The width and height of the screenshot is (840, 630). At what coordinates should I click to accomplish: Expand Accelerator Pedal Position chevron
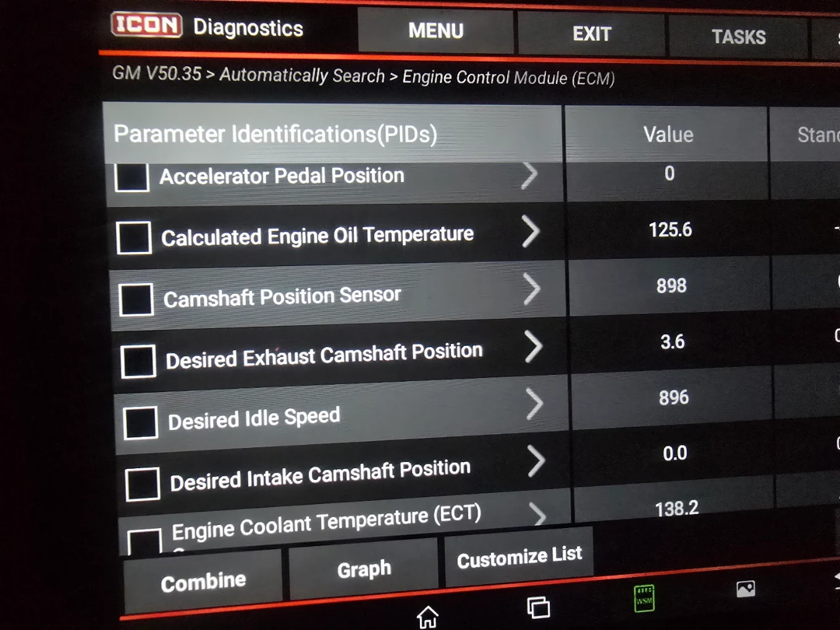[x=529, y=175]
